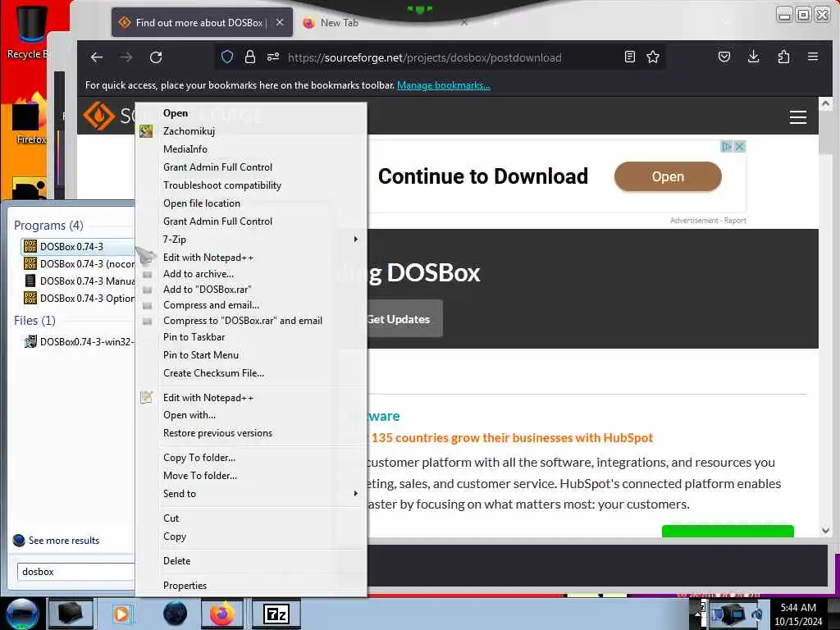Click the ad's Open button

668,176
